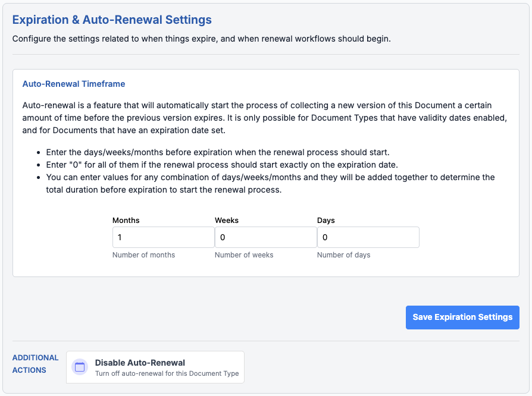The image size is (532, 396).
Task: Click the 'Number of days' helper text
Action: (x=343, y=255)
